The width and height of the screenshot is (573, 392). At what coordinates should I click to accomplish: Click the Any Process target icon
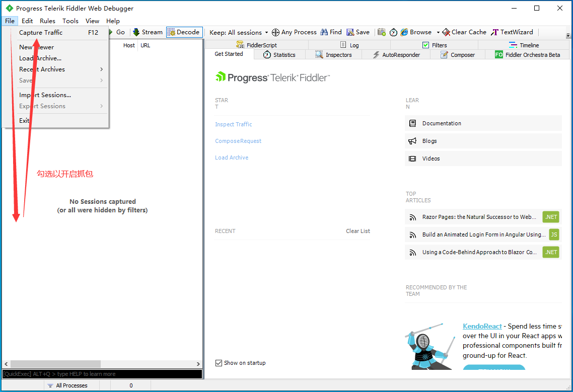[x=275, y=33]
